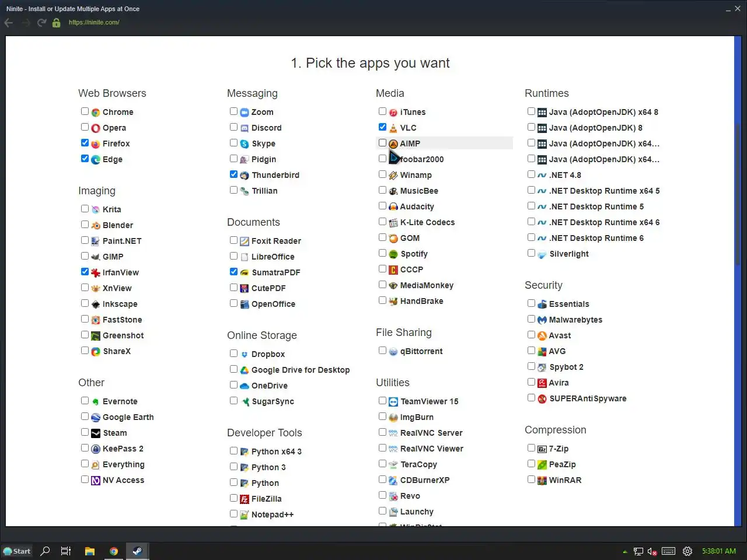The width and height of the screenshot is (747, 560).
Task: Click the Malwarebytes icon
Action: click(542, 320)
